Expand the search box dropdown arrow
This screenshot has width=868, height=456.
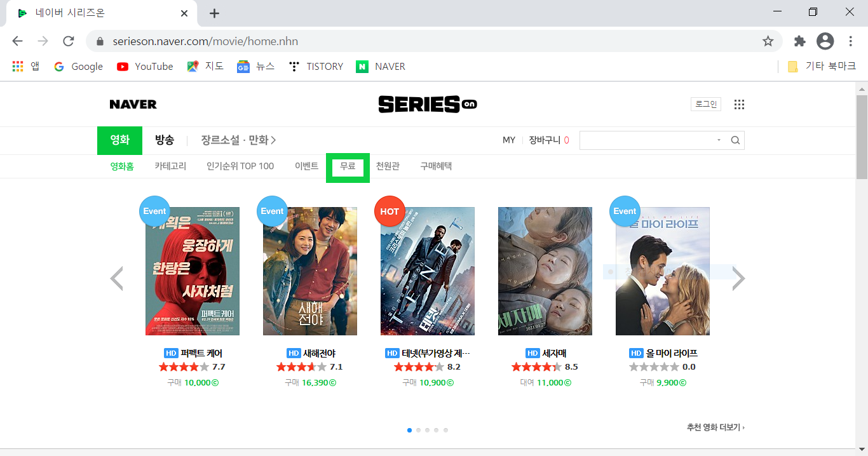719,140
